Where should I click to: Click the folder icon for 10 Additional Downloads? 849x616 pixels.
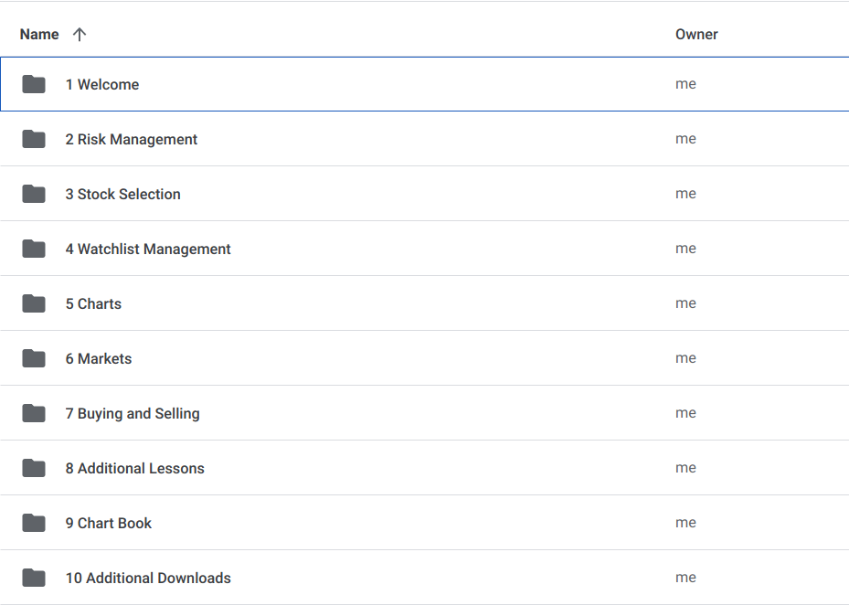click(x=33, y=577)
